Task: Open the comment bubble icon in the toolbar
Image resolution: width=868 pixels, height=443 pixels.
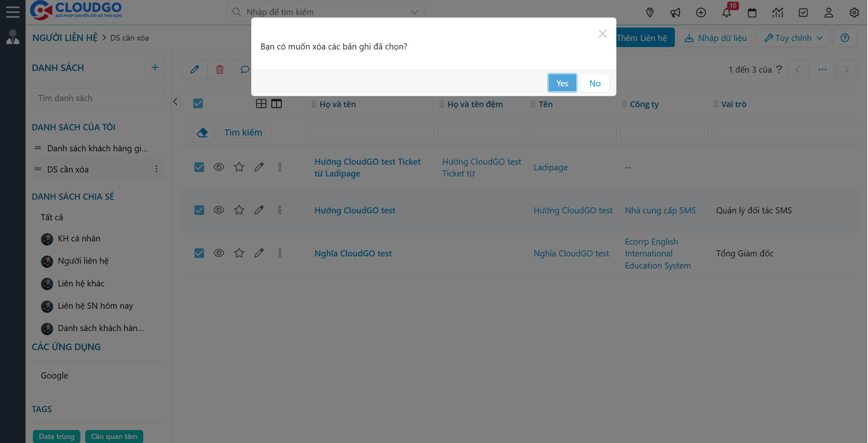Action: coord(245,69)
